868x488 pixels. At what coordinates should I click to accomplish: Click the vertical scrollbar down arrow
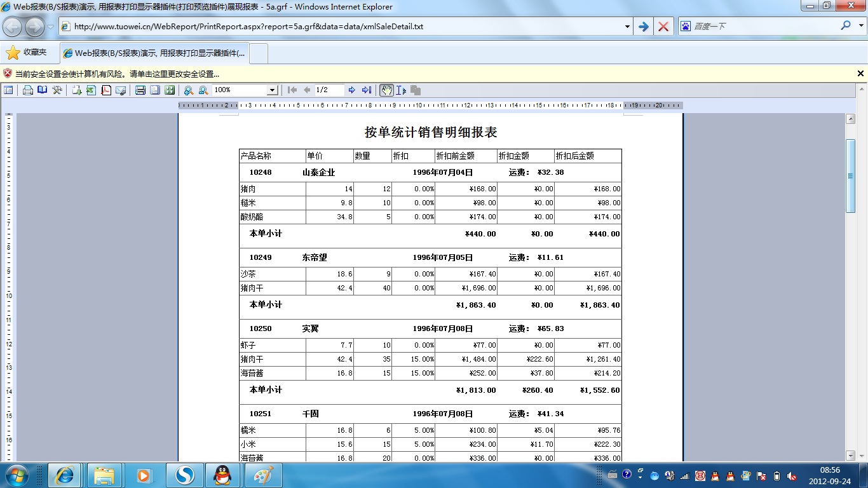coord(850,456)
